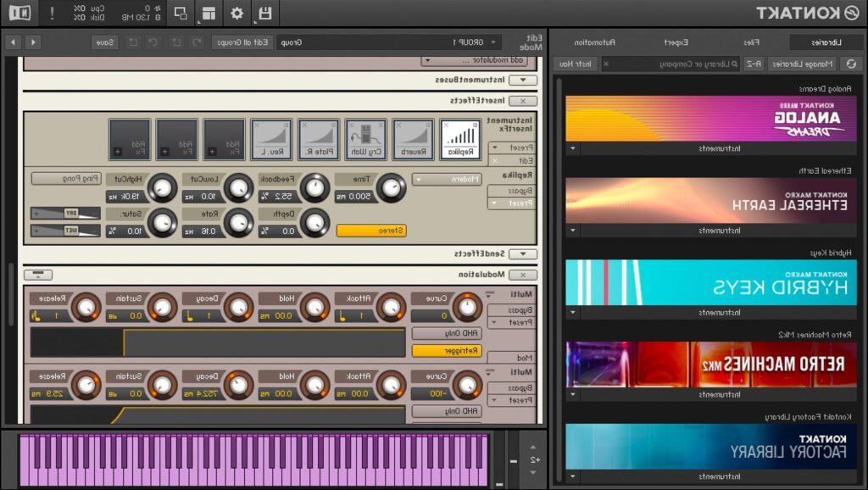Click the A-Z sort button
Screen dimensions: 868x490
[754, 64]
